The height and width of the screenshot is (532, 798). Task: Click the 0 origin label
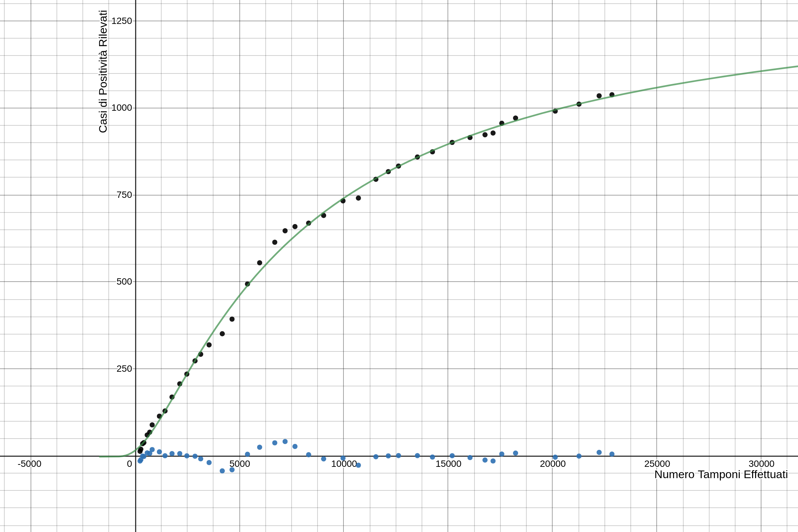click(129, 464)
